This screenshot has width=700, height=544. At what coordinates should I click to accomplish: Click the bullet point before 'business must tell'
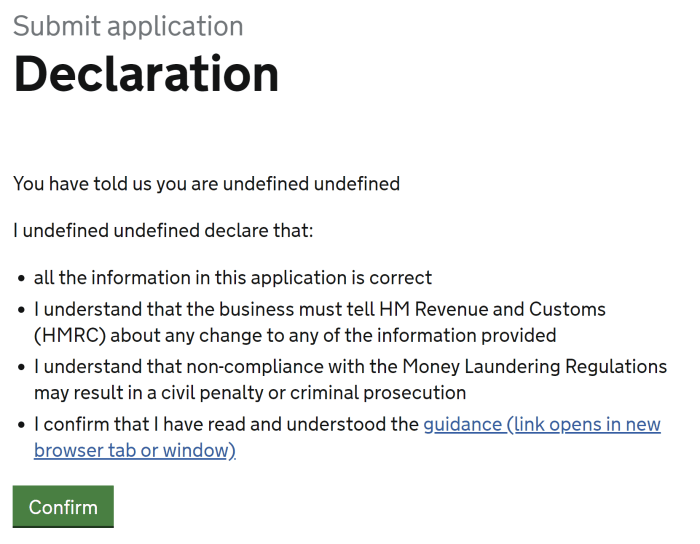click(21, 310)
